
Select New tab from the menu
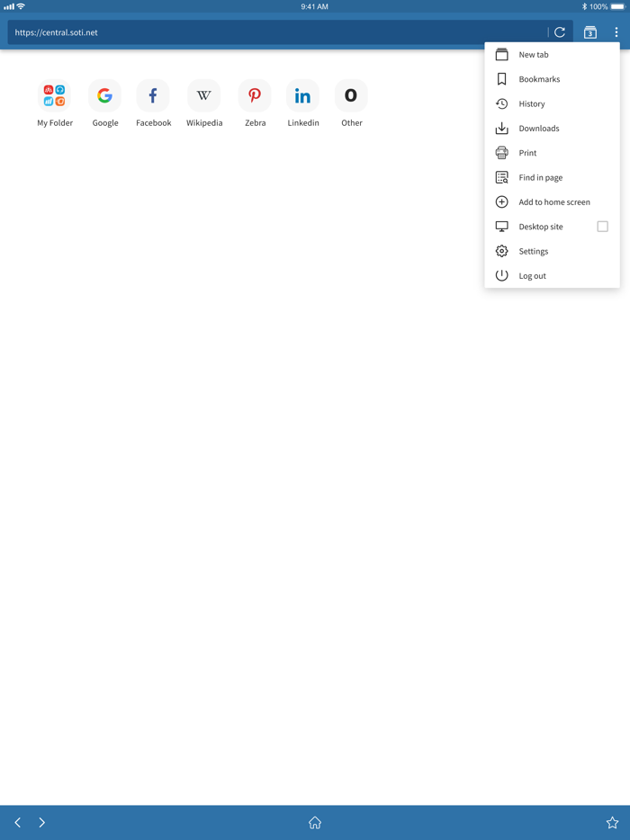coord(553,55)
